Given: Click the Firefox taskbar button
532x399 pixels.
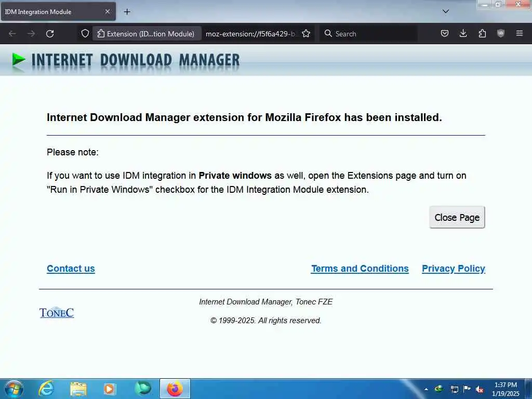Looking at the screenshot, I should [x=175, y=389].
